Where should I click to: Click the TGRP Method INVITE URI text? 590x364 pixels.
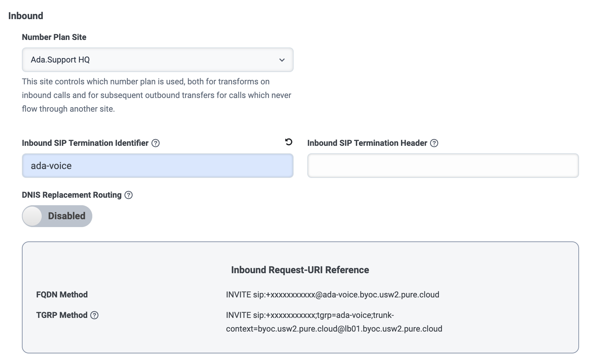pyautogui.click(x=334, y=322)
